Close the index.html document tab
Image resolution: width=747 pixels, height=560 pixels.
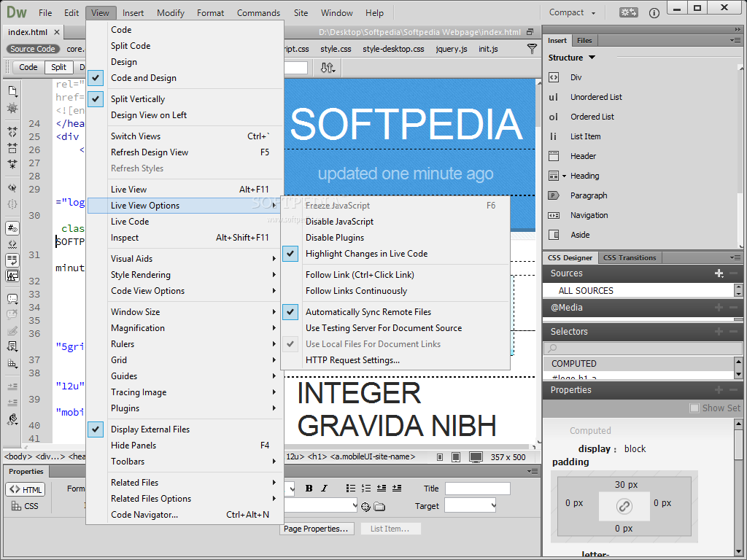[57, 32]
